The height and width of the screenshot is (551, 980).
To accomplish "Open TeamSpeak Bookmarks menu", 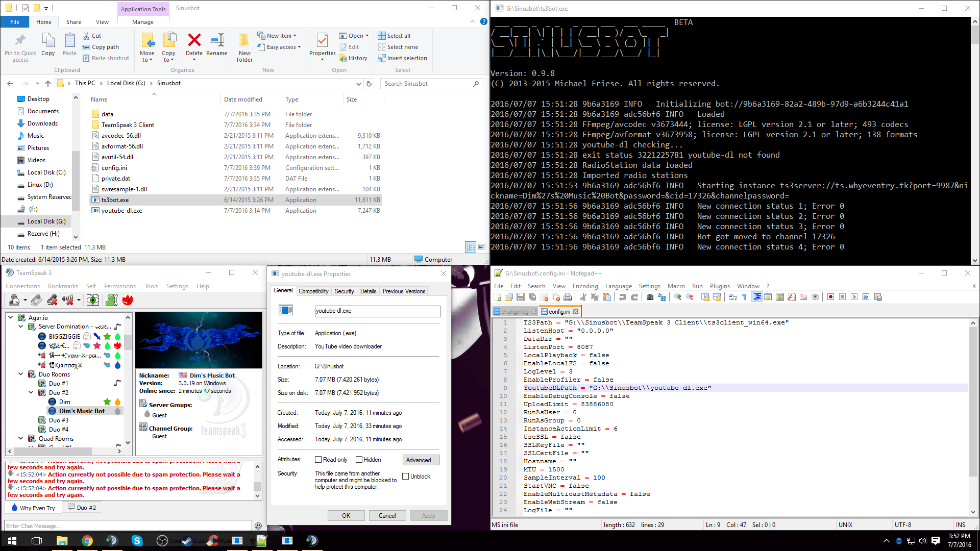I will tap(63, 286).
